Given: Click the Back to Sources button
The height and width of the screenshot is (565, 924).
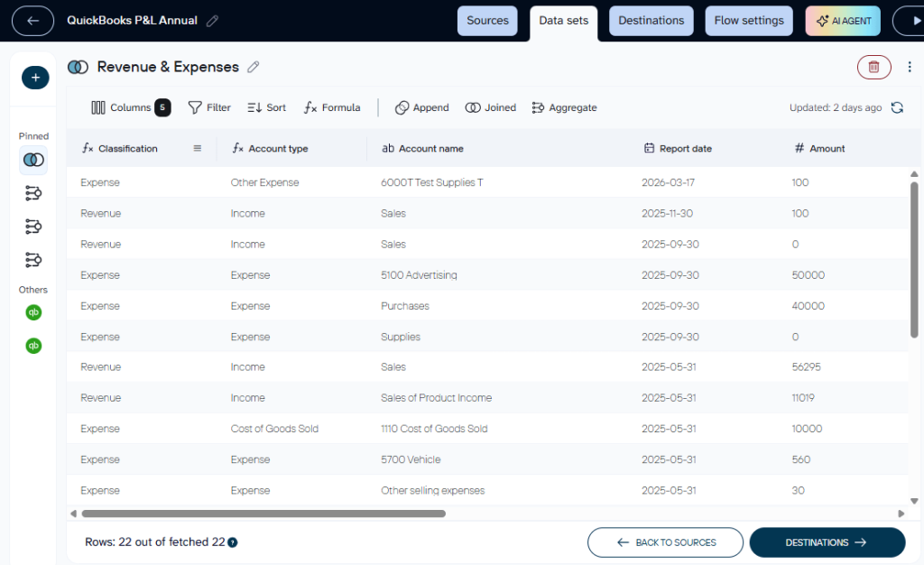Looking at the screenshot, I should coord(665,542).
